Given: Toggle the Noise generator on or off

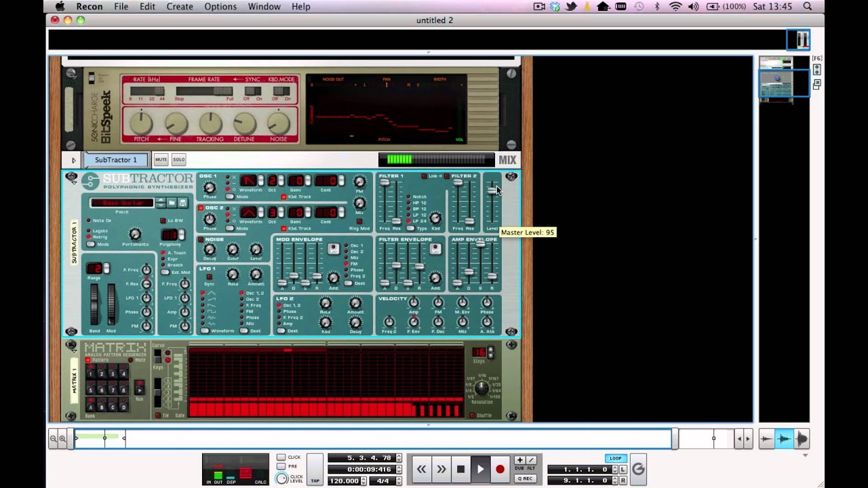Looking at the screenshot, I should [201, 239].
